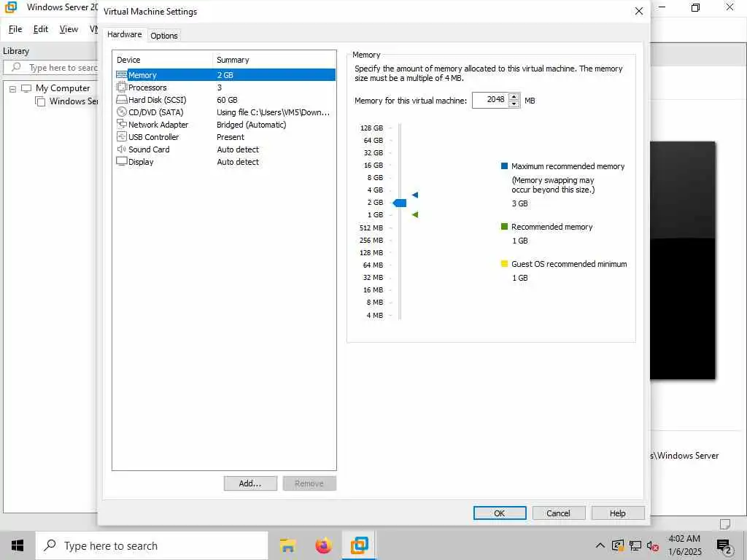The image size is (747, 560).
Task: Open File Explorer from the taskbar
Action: [x=287, y=545]
